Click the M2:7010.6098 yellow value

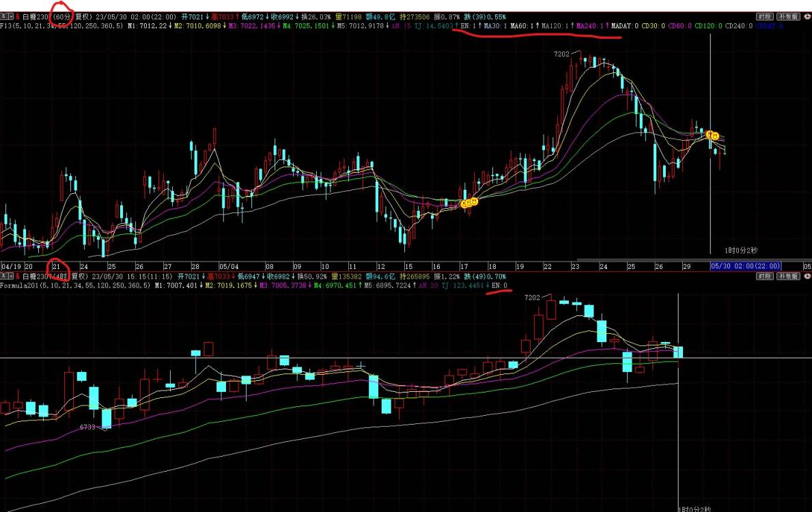tap(197, 25)
